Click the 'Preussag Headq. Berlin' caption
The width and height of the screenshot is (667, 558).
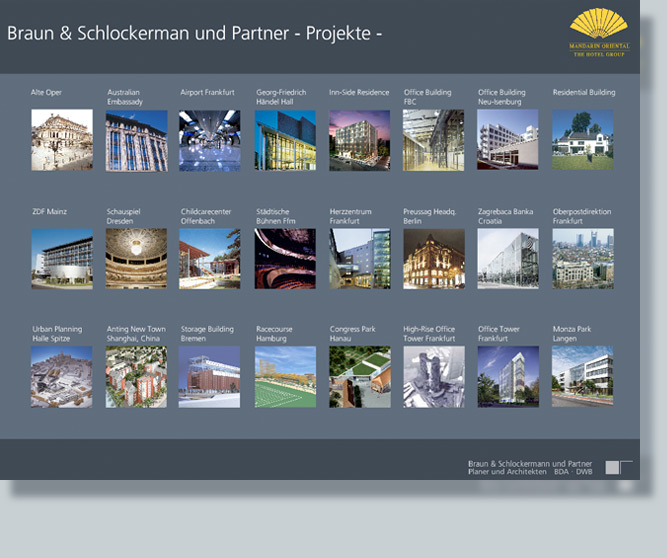[x=430, y=216]
